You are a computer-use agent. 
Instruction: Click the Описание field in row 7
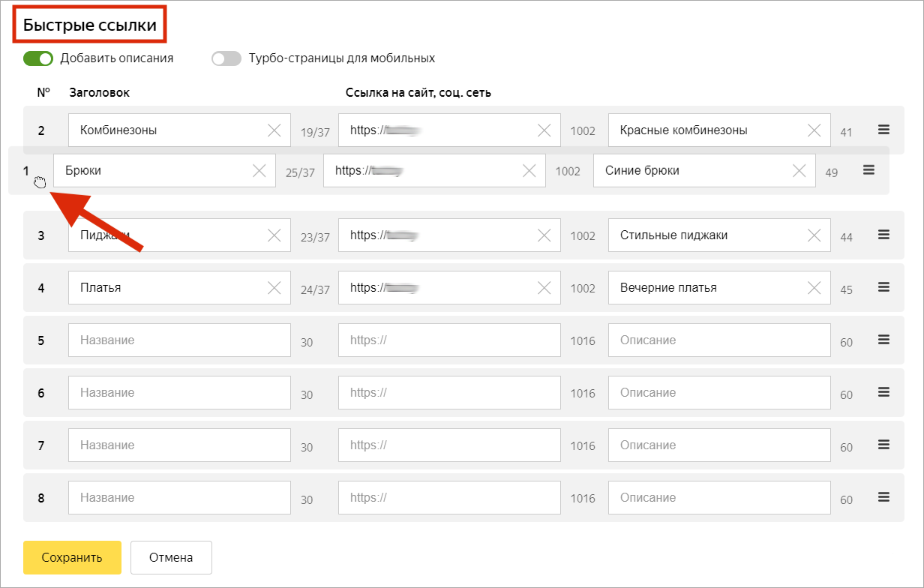click(x=718, y=445)
